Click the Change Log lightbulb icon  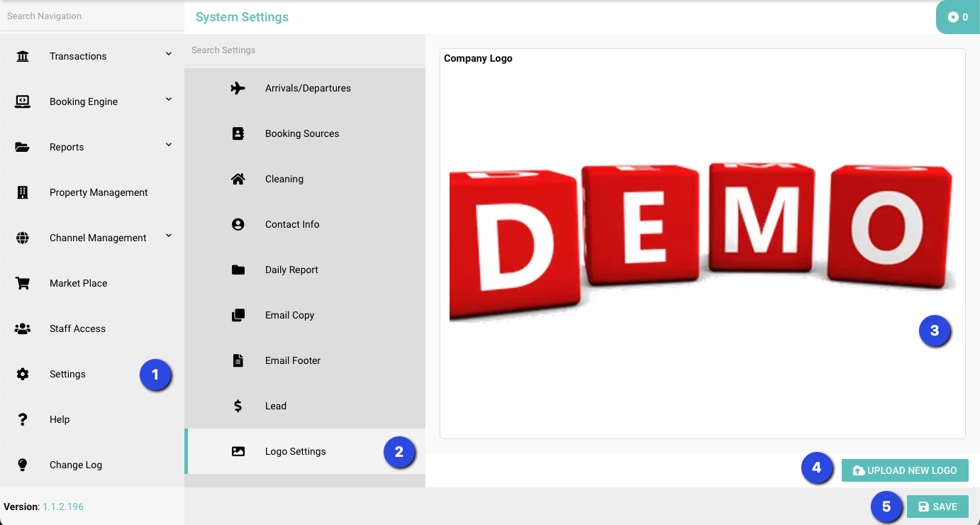pyautogui.click(x=23, y=465)
